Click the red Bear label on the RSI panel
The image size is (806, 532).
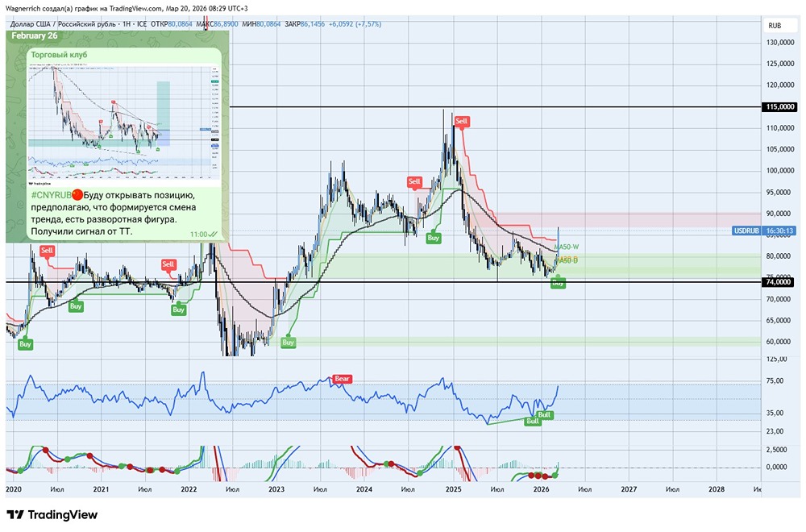click(x=342, y=379)
